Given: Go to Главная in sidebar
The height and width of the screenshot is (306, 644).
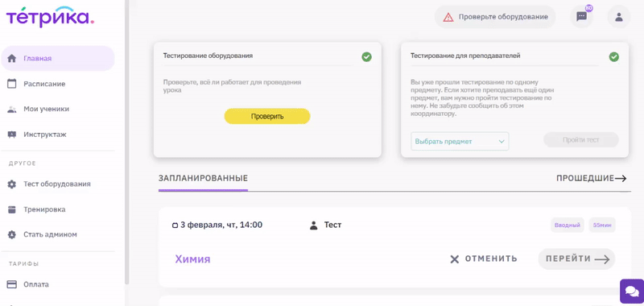Looking at the screenshot, I should [x=58, y=58].
